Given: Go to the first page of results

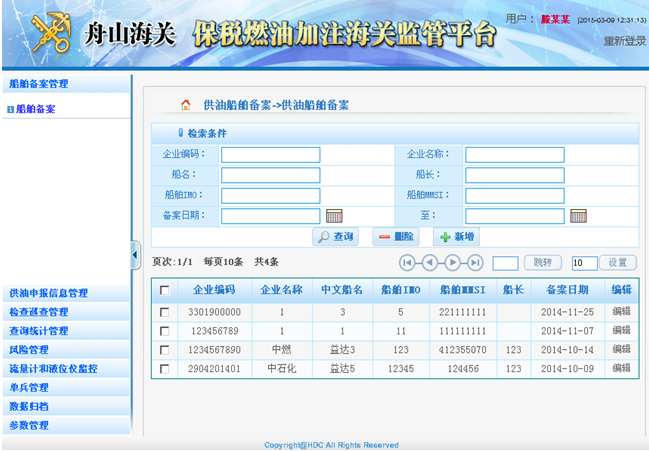Looking at the screenshot, I should (408, 262).
